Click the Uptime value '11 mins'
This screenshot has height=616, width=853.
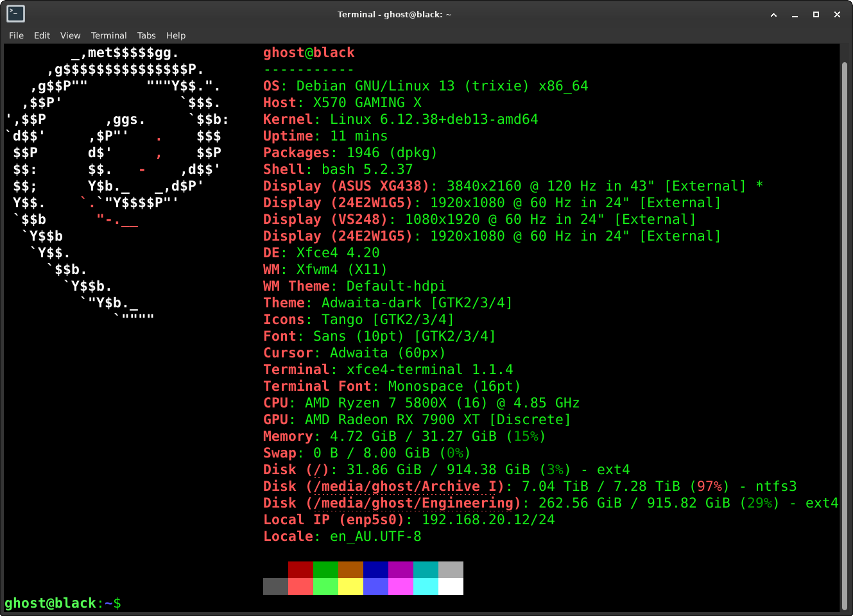pos(359,136)
